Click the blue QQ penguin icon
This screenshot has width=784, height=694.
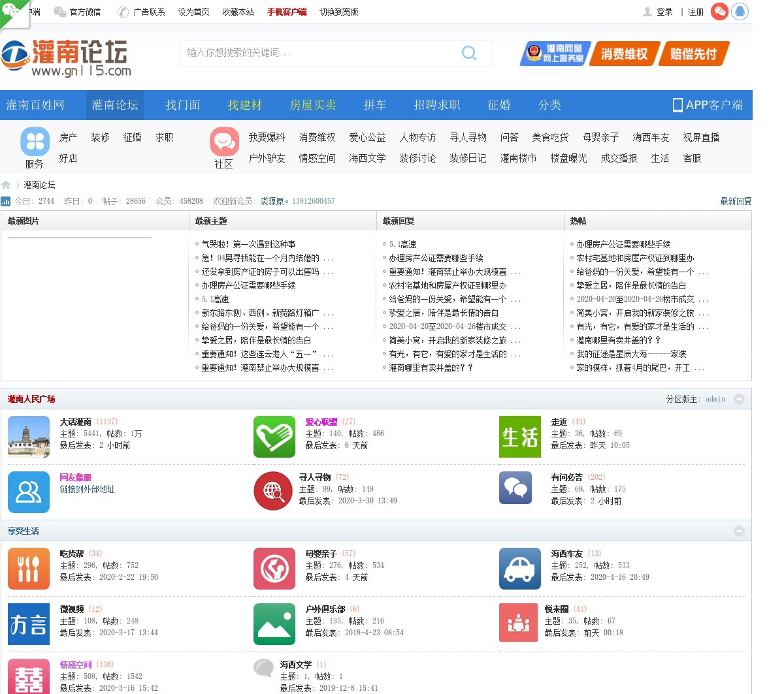pos(740,12)
